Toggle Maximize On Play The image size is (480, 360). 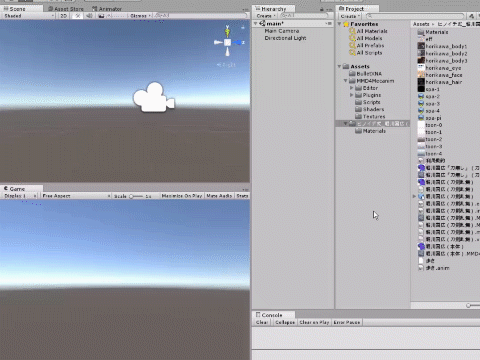click(x=182, y=196)
